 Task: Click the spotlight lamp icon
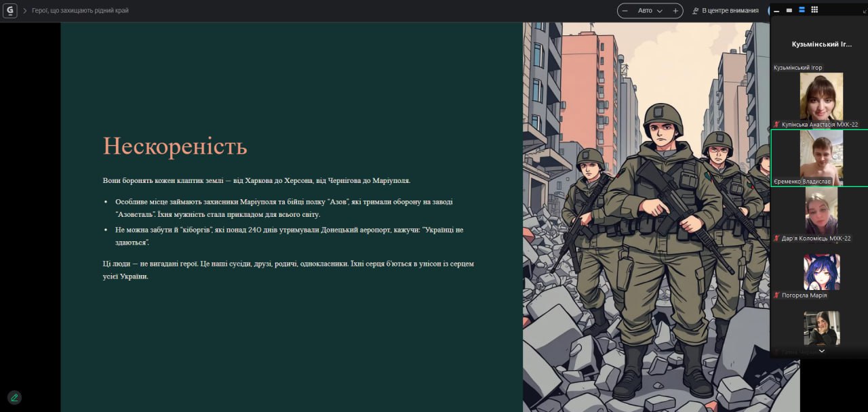click(x=695, y=11)
